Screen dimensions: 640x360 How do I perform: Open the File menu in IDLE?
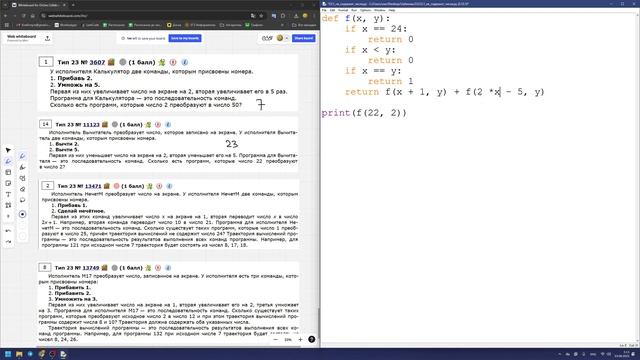(x=324, y=10)
